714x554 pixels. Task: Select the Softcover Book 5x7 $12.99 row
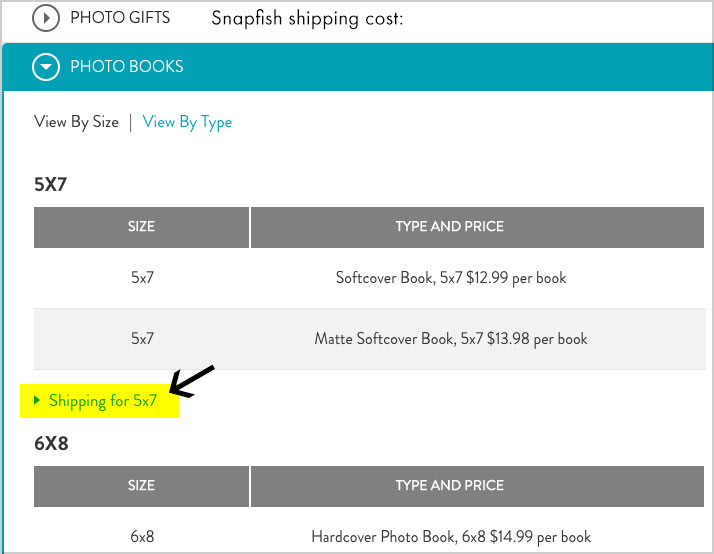click(x=369, y=278)
